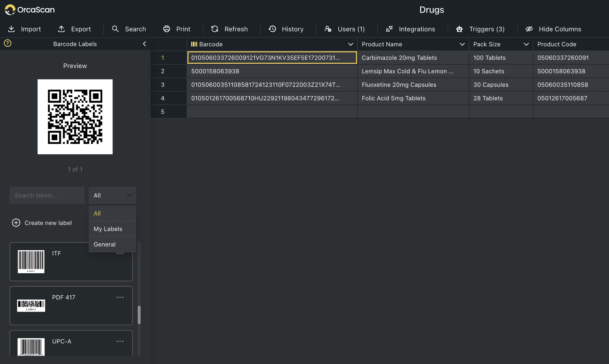This screenshot has height=364, width=609.
Task: Click the OrcaScan logo
Action: (x=30, y=10)
